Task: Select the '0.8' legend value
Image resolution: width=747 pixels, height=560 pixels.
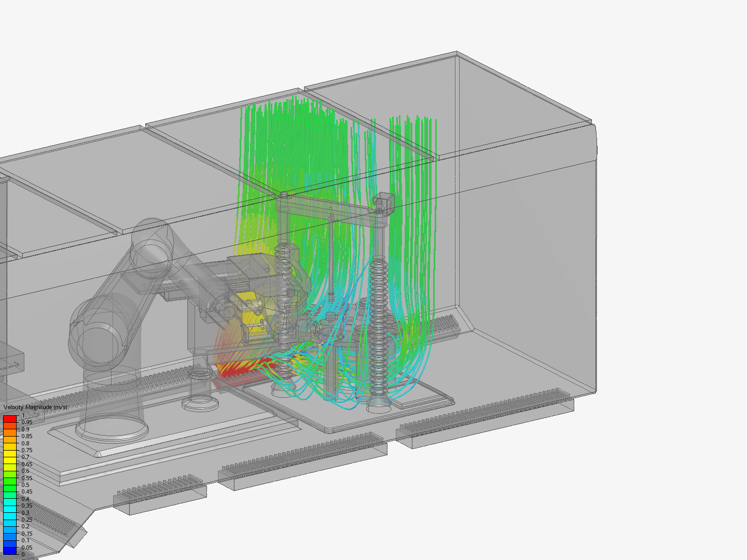Action: [25, 443]
